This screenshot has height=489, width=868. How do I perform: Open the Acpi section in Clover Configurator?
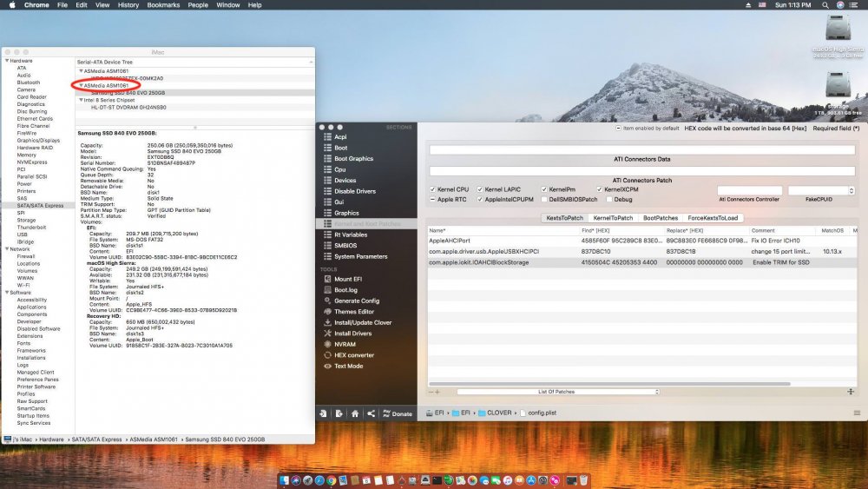click(x=340, y=136)
